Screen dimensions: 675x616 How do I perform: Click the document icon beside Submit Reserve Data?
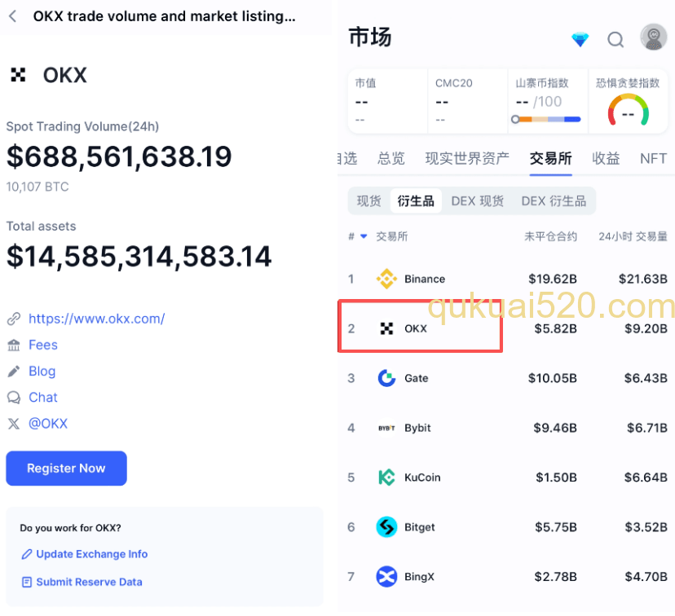(27, 582)
